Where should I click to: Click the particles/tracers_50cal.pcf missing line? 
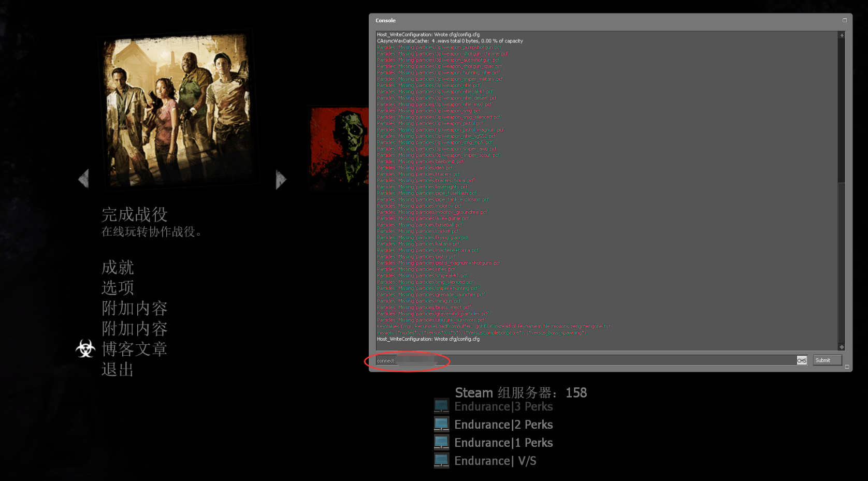coord(426,181)
